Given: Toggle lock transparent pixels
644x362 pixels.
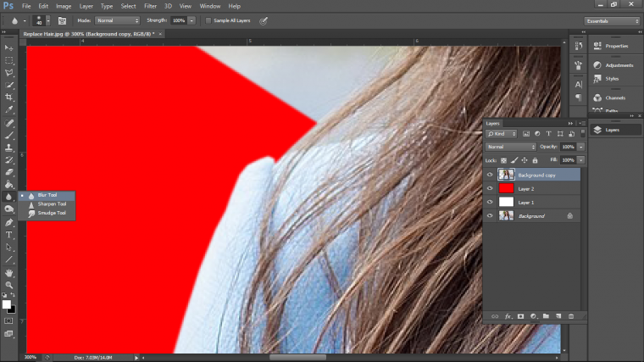Looking at the screenshot, I should [x=503, y=160].
